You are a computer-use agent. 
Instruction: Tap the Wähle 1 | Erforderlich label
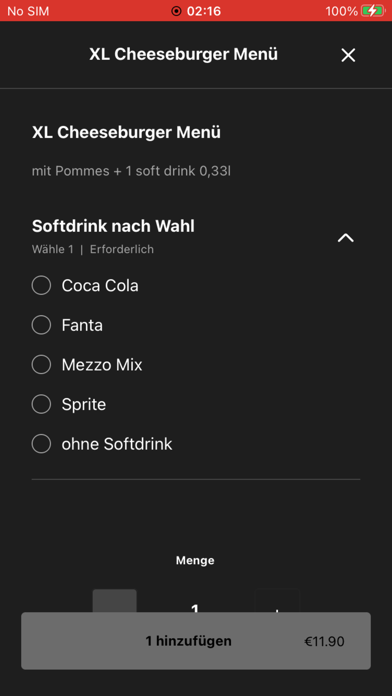point(93,249)
